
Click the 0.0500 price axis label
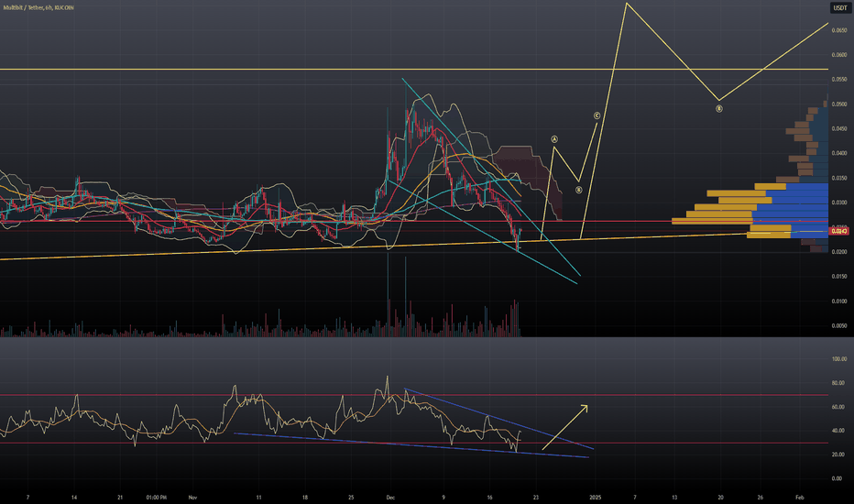[x=838, y=104]
